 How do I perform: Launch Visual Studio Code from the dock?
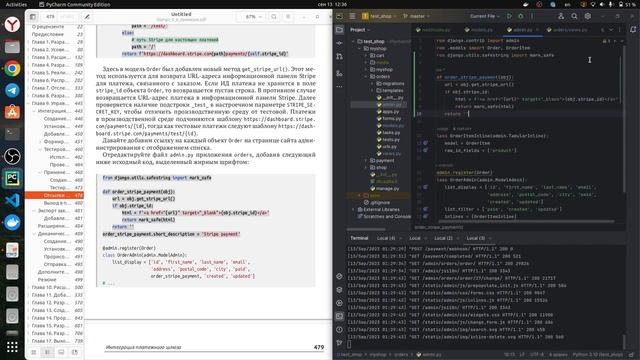pyautogui.click(x=12, y=200)
